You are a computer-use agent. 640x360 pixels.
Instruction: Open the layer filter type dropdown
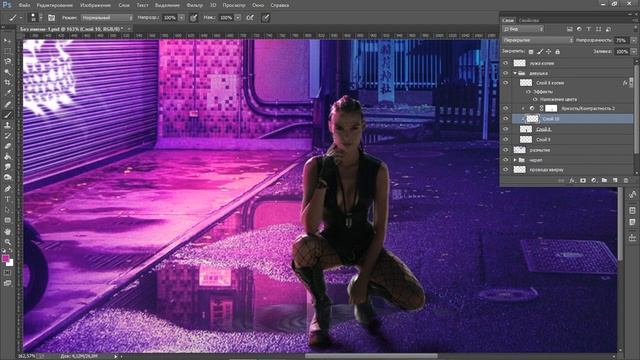click(523, 29)
